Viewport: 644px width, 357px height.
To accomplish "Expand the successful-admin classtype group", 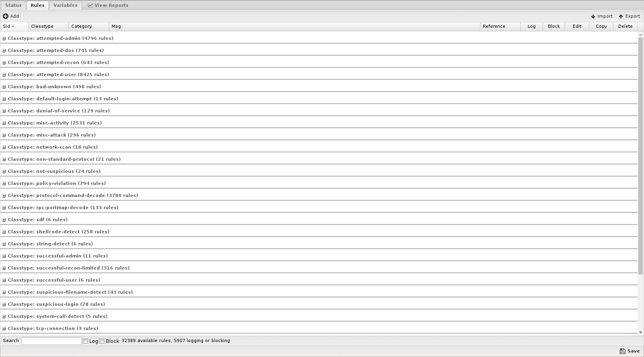I will [4, 256].
